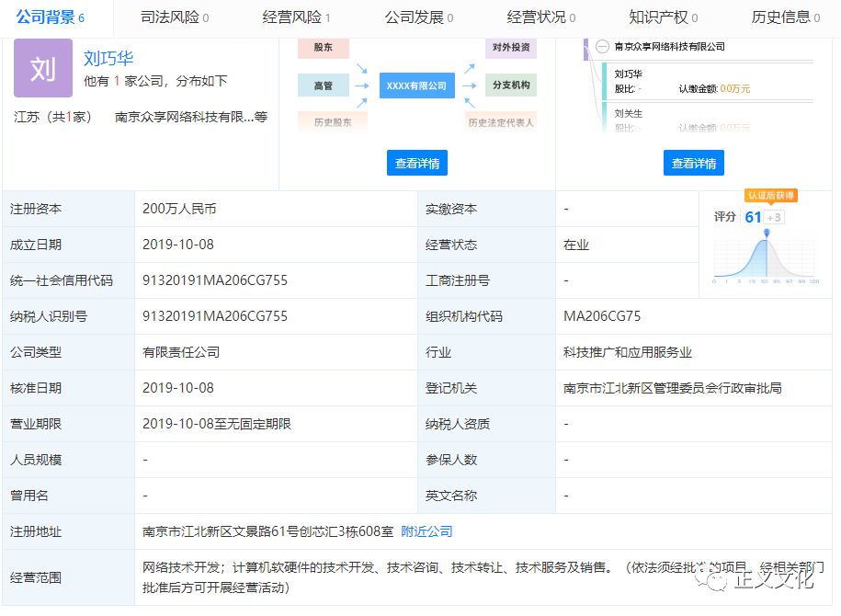Open the 附近公司 link

pos(427,531)
